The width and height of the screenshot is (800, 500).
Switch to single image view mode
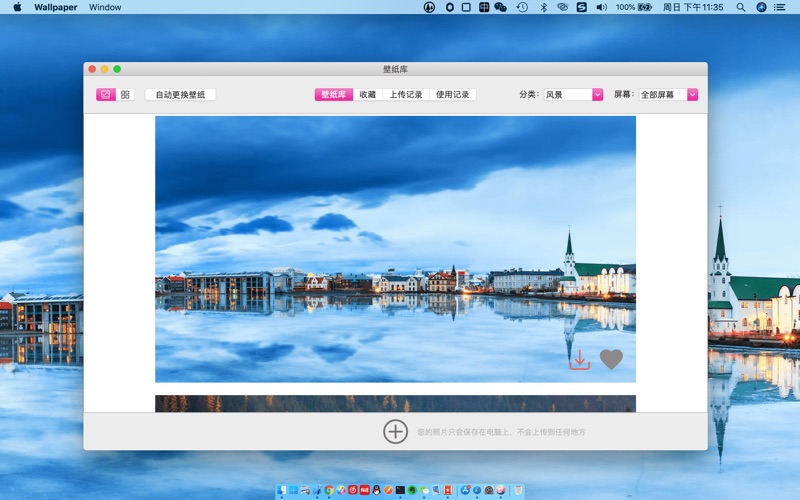[x=105, y=95]
